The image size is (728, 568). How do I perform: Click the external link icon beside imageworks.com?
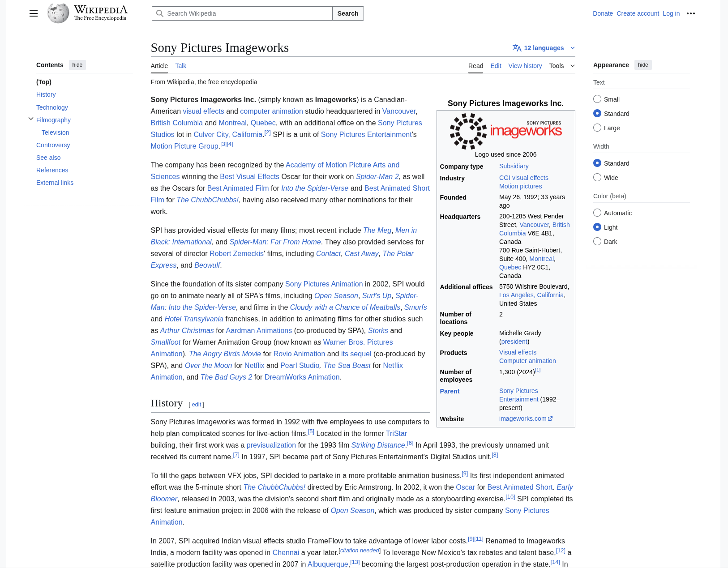tap(550, 419)
